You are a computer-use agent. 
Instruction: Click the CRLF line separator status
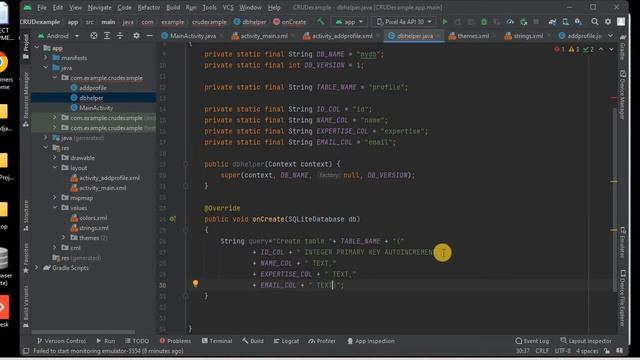point(542,351)
